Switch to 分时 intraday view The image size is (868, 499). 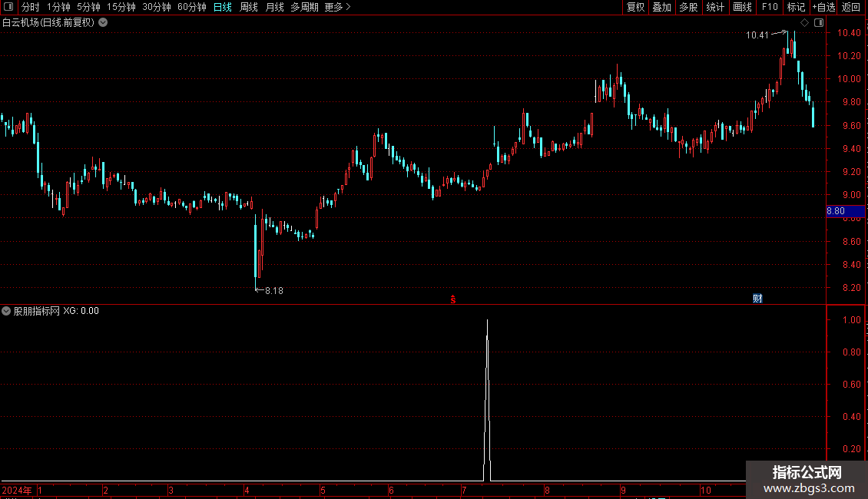tap(31, 7)
